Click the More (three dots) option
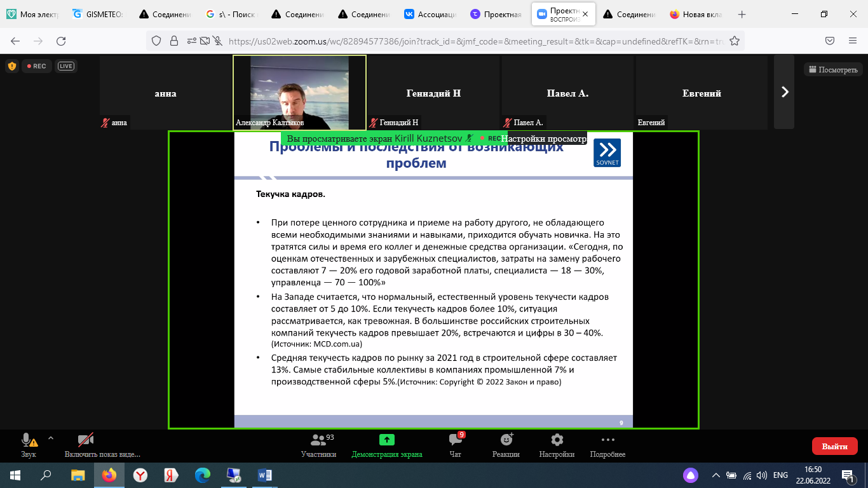The image size is (868, 488). [607, 440]
